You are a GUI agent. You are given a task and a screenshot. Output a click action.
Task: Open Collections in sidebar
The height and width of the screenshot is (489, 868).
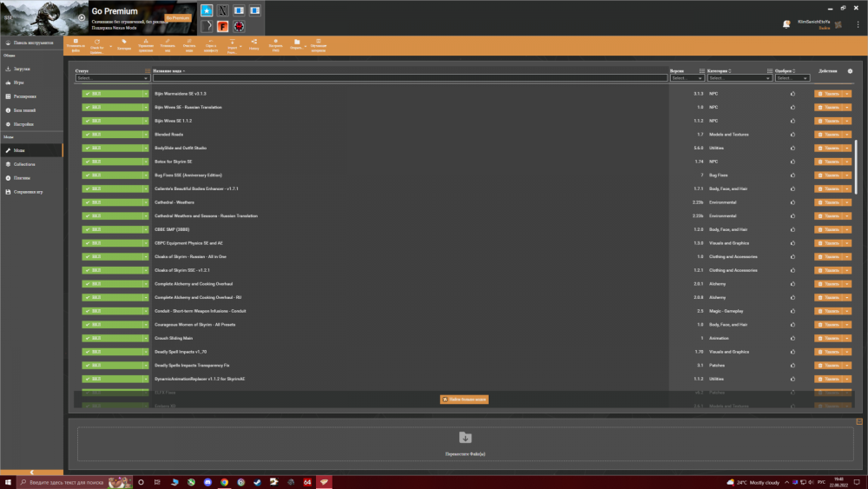pyautogui.click(x=31, y=164)
